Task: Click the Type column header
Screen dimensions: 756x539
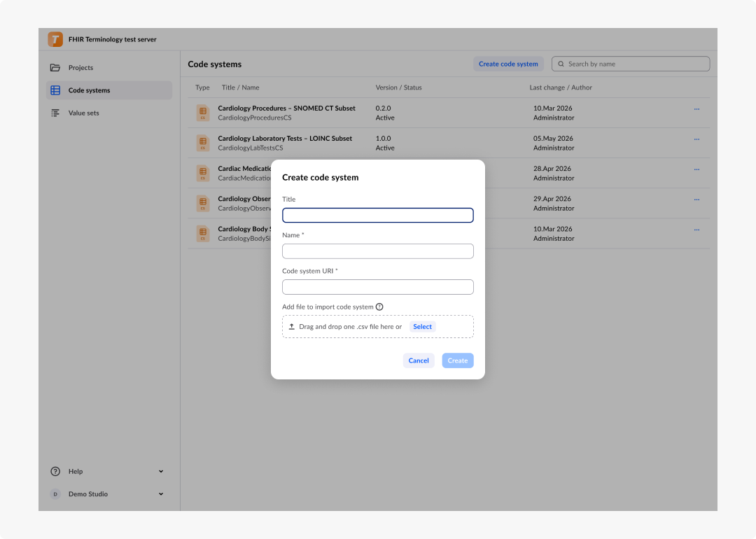Action: point(202,87)
